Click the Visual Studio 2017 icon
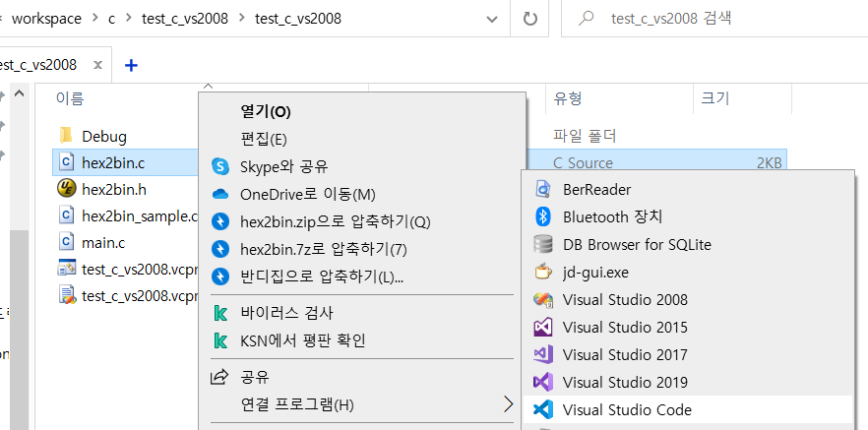Screen dimensions: 868x430 542,355
